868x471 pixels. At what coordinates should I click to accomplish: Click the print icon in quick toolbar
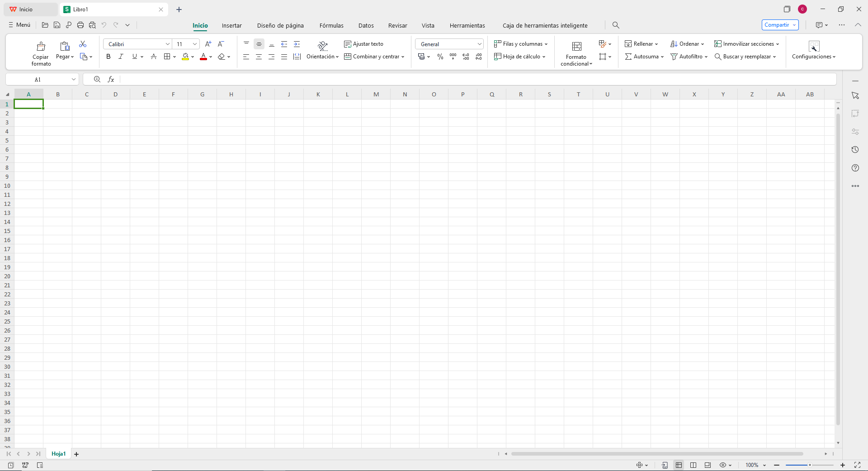click(x=80, y=25)
